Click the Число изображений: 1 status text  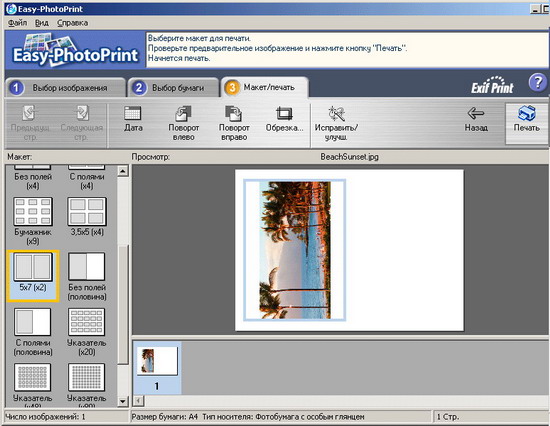[x=45, y=417]
